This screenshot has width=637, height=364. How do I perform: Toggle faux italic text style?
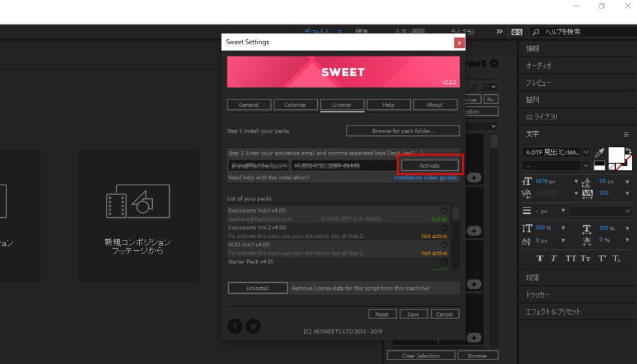(554, 259)
